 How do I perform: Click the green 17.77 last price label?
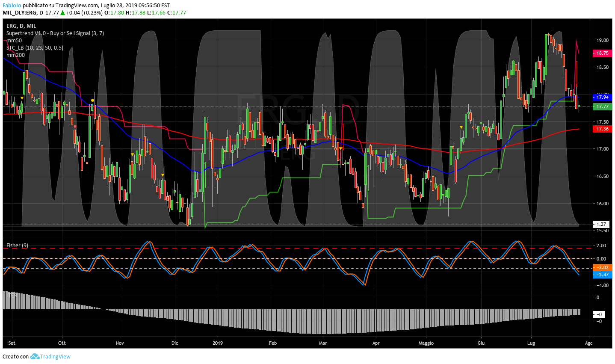pyautogui.click(x=602, y=107)
